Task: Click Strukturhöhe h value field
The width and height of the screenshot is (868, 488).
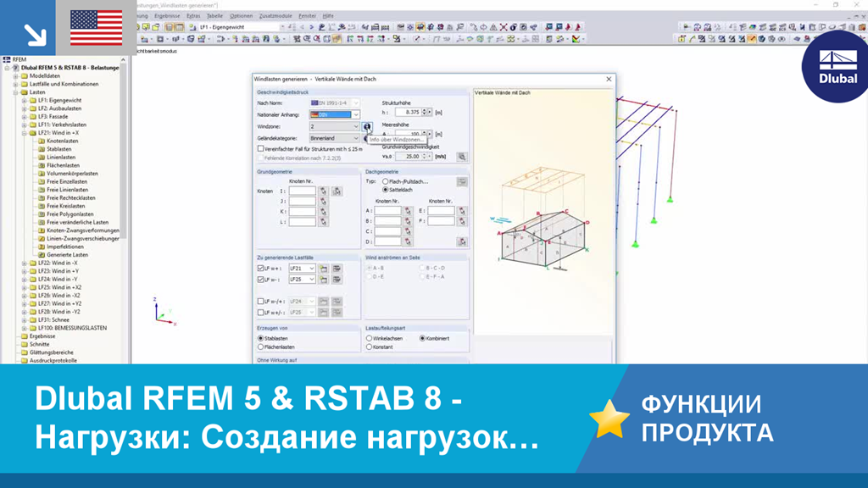Action: coord(408,113)
